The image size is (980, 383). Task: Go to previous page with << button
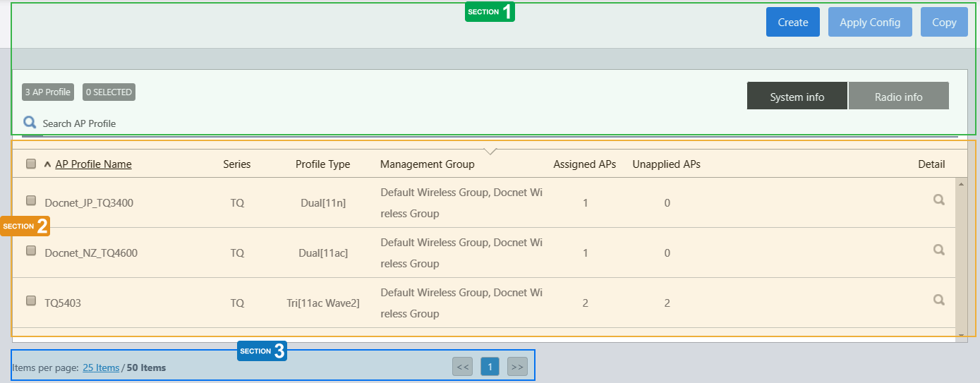click(463, 367)
